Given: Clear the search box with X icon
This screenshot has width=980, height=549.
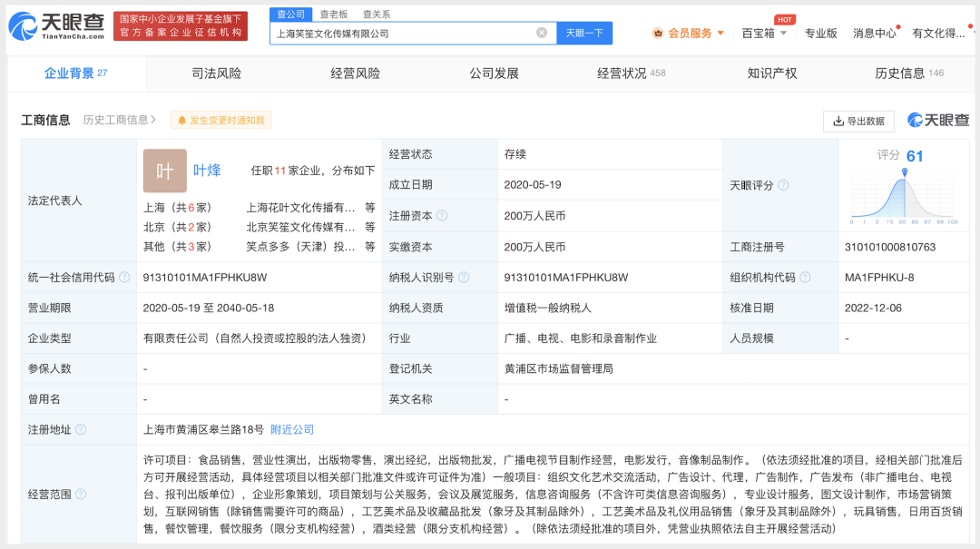Looking at the screenshot, I should (542, 33).
